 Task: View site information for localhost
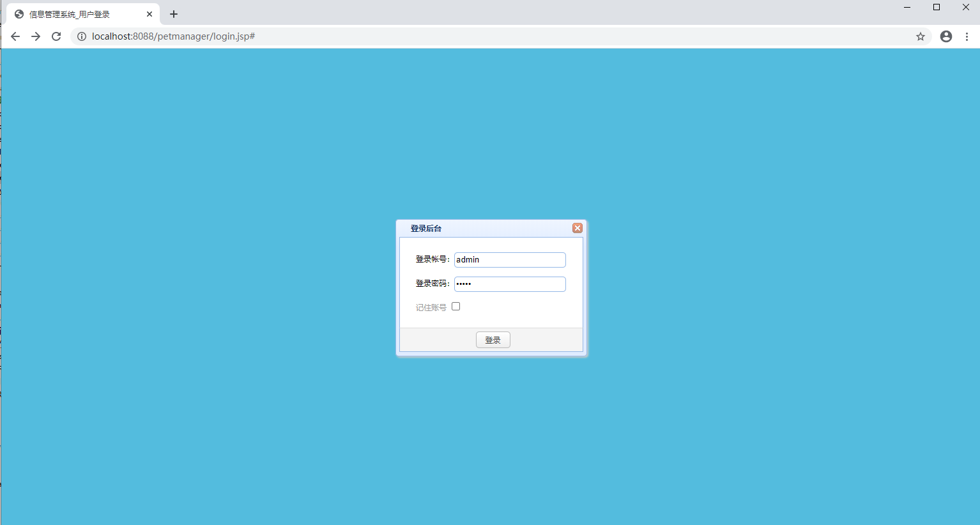pos(82,36)
